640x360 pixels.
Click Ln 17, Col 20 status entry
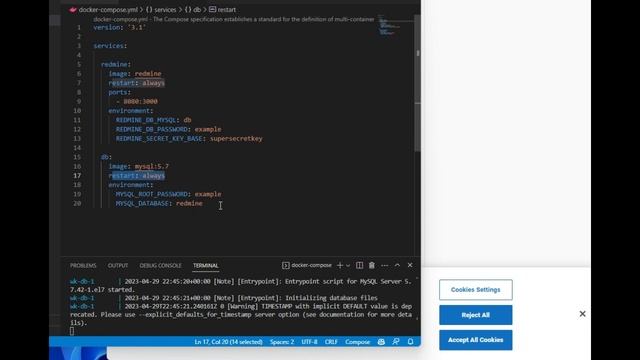pos(228,342)
